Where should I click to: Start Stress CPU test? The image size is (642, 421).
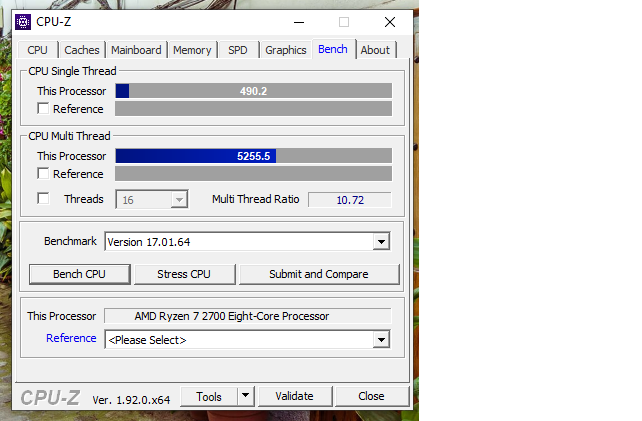[x=184, y=274]
